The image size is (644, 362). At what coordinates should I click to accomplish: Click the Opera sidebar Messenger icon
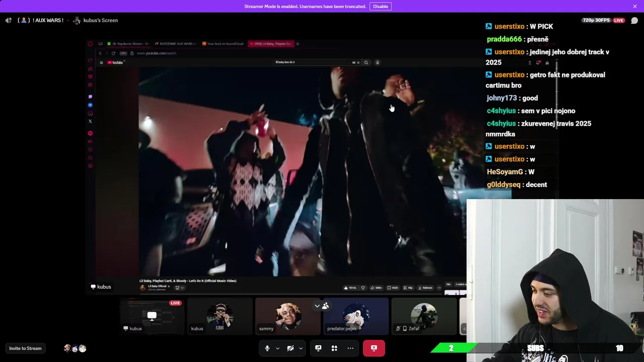pos(90,105)
